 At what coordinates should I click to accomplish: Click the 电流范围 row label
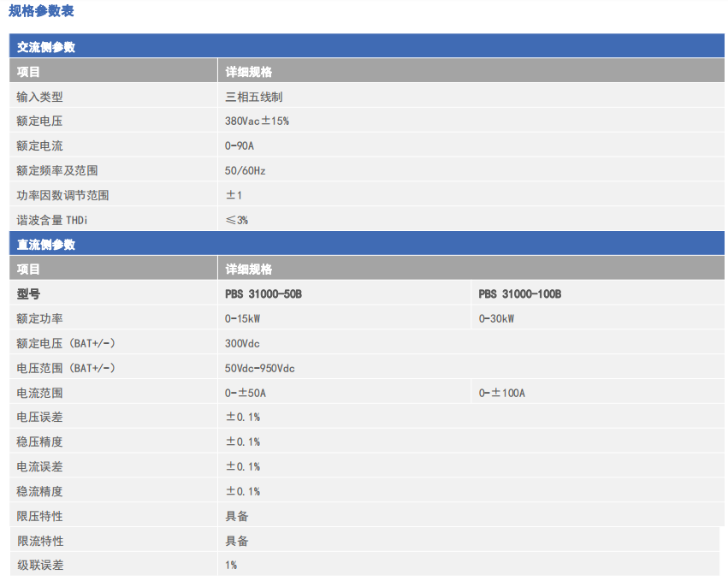coord(39,393)
